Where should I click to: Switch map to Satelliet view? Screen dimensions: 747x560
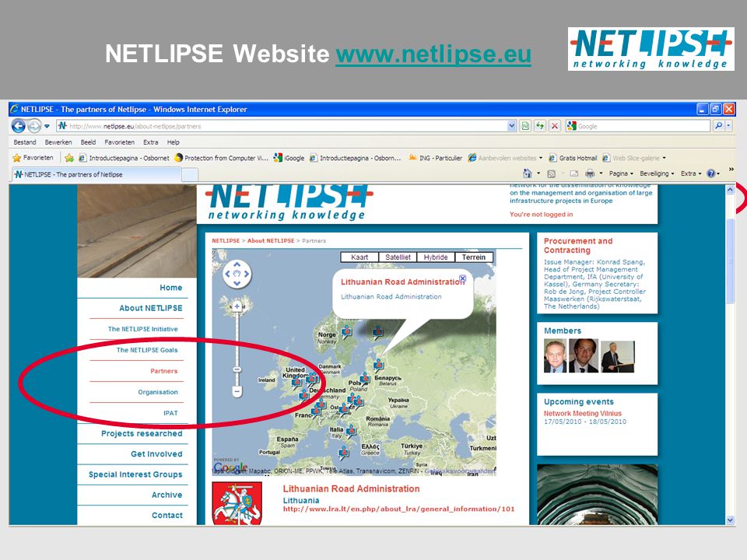(398, 257)
